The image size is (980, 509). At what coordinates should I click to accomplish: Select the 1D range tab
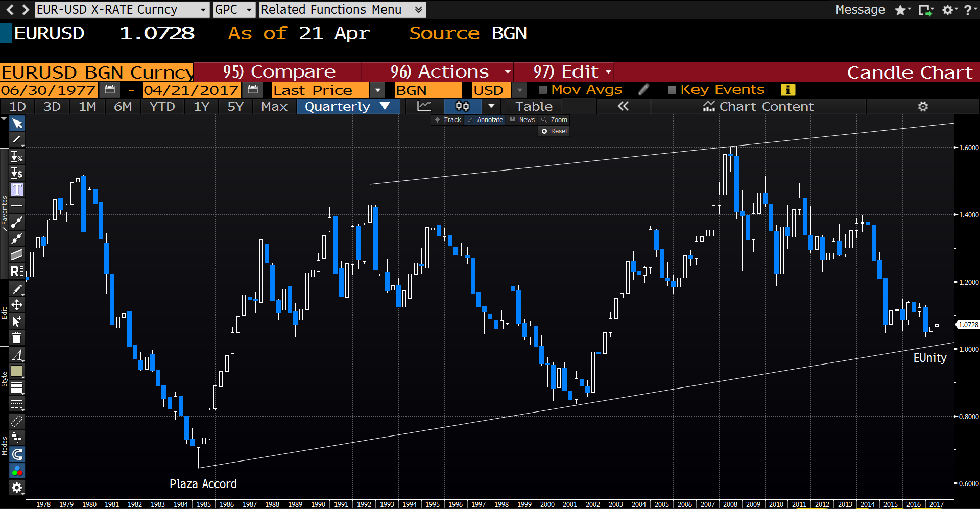pyautogui.click(x=18, y=106)
